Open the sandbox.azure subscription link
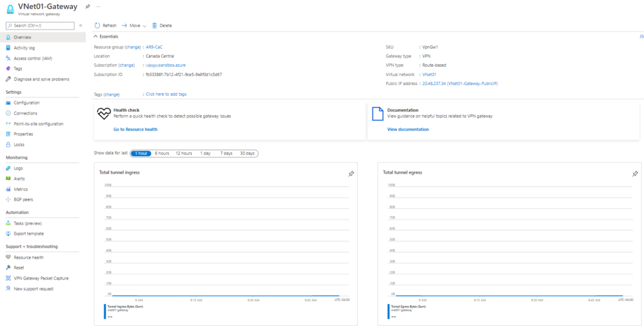Screen dimensions: 644x326 [x=166, y=65]
